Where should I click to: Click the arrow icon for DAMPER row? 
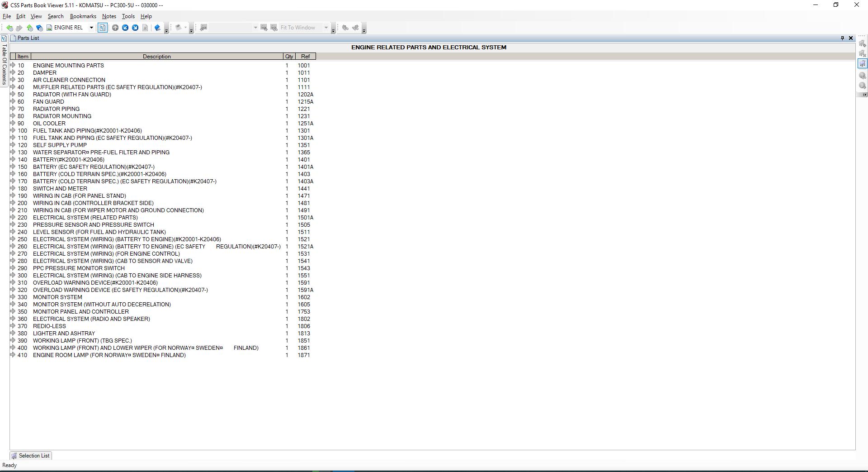(x=13, y=72)
